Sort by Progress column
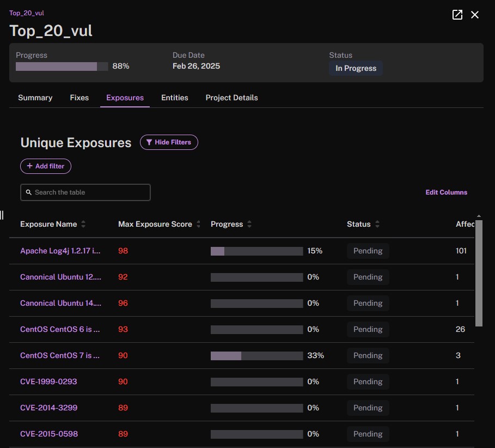495x448 pixels. [249, 224]
